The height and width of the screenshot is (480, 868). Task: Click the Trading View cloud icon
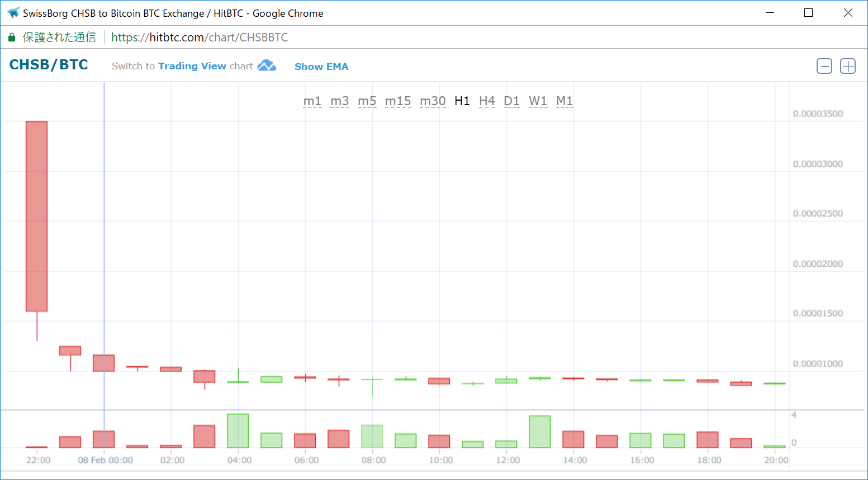click(x=267, y=65)
